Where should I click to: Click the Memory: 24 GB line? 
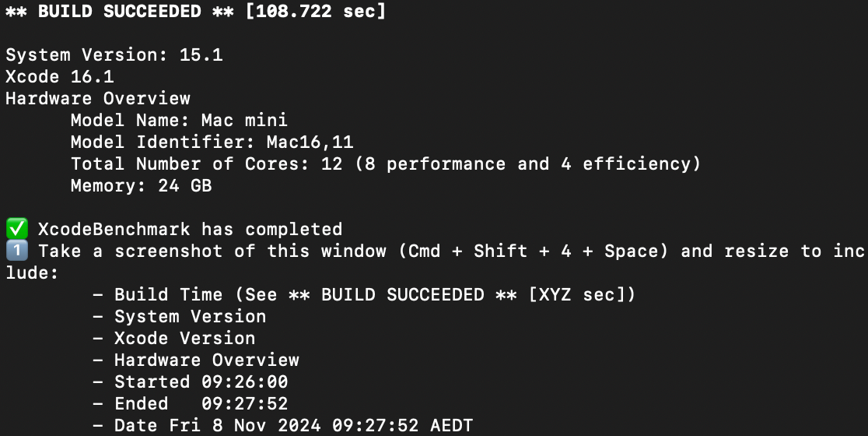[x=141, y=186]
